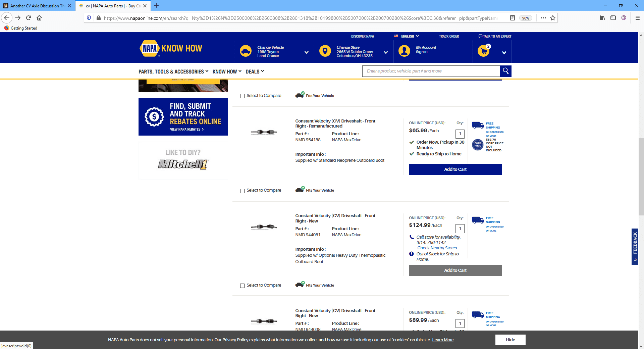
Task: Open Mitchell1 Like to DIY banner
Action: (x=183, y=160)
